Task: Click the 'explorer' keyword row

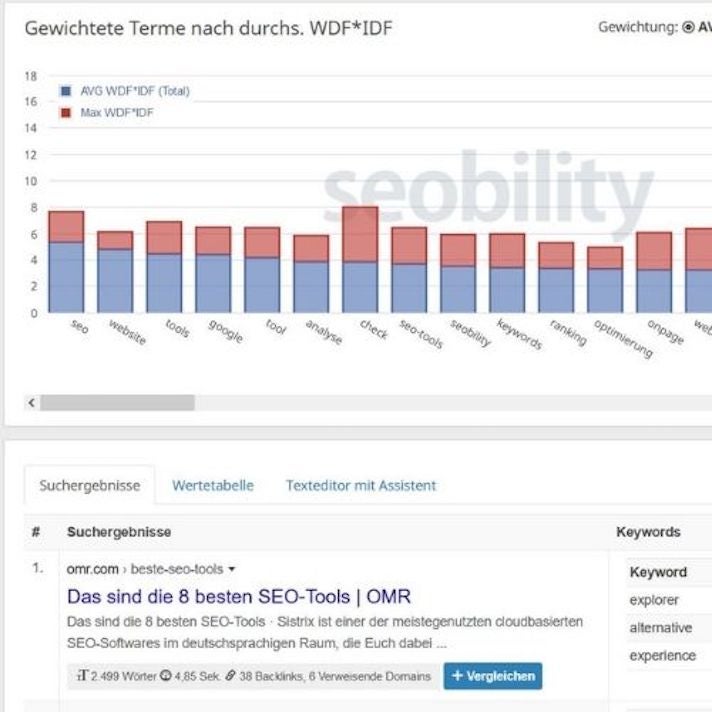Action: click(x=655, y=600)
